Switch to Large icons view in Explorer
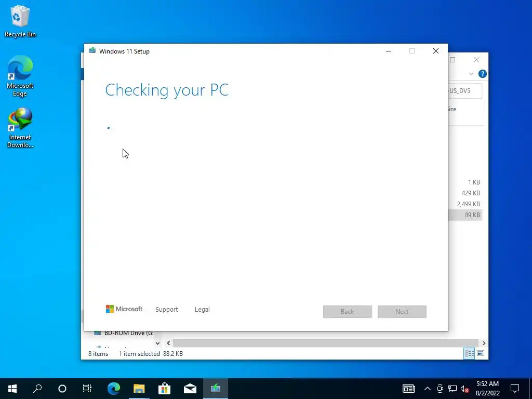The width and height of the screenshot is (532, 399). click(481, 353)
